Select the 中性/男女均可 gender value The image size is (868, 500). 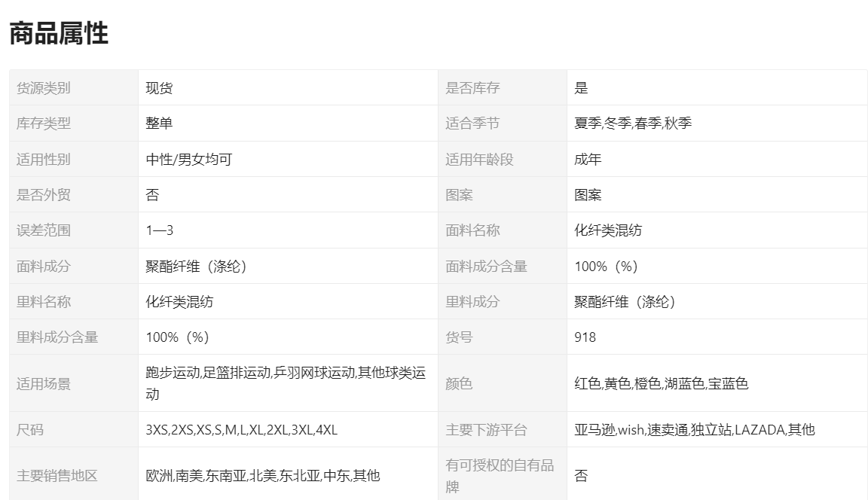click(x=188, y=160)
